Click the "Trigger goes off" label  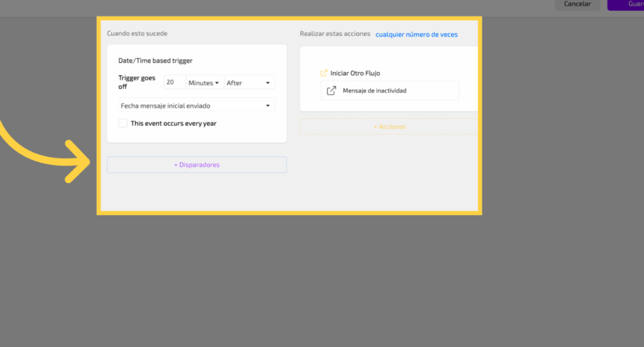click(x=138, y=82)
